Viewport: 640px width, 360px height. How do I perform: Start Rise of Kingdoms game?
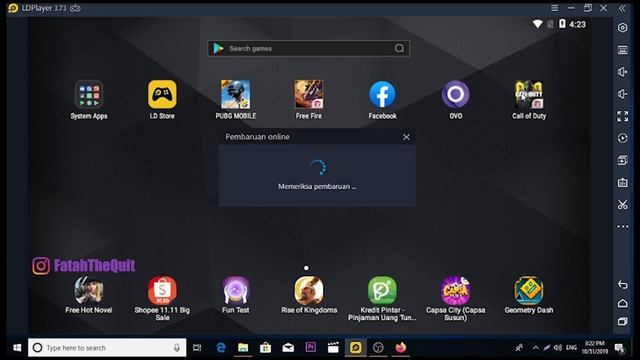point(309,290)
